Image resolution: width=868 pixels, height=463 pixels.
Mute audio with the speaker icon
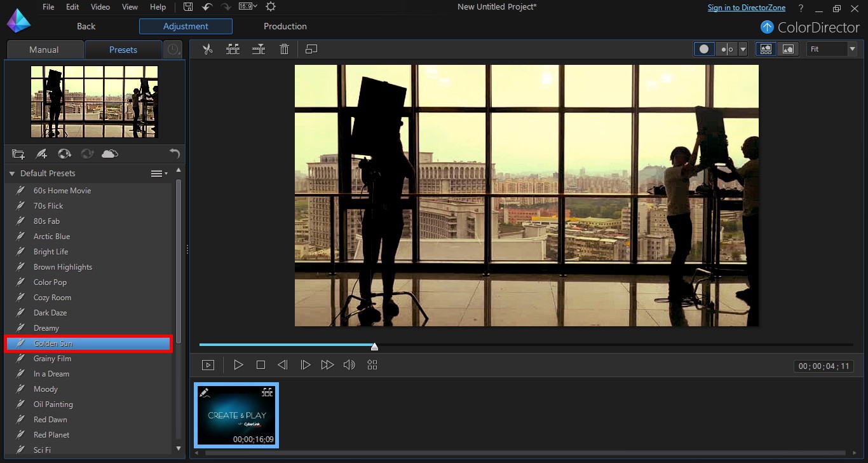349,365
